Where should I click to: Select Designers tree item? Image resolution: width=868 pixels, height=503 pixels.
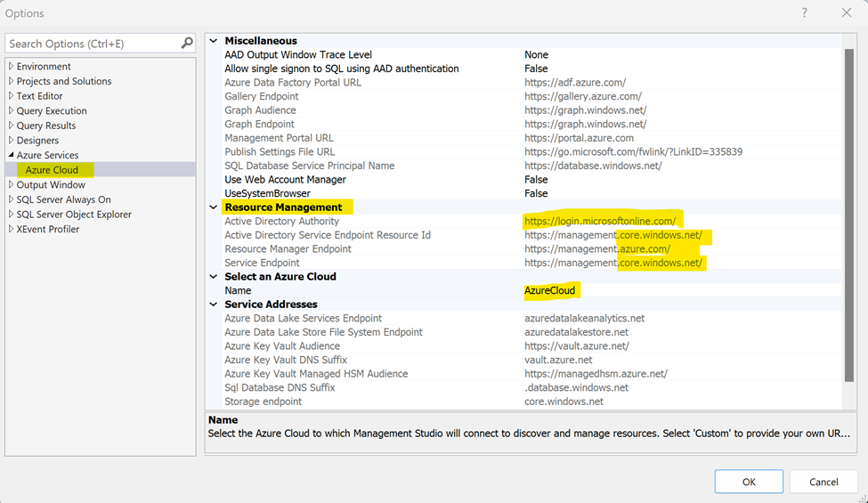point(37,141)
